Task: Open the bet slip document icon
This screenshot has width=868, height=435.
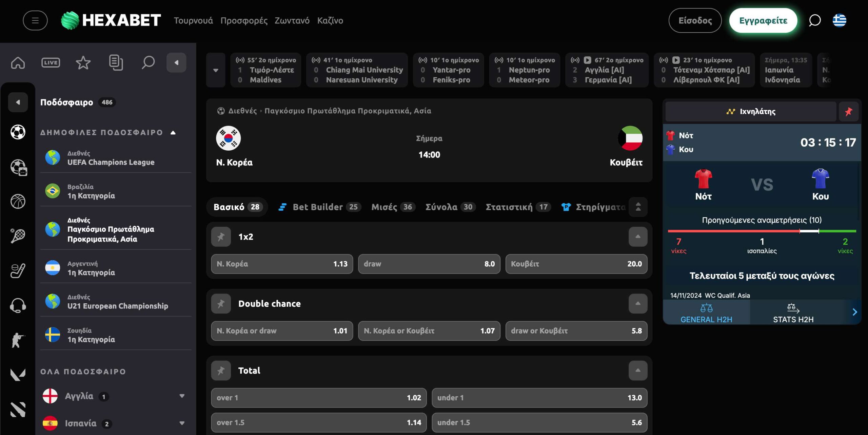Action: (x=116, y=63)
